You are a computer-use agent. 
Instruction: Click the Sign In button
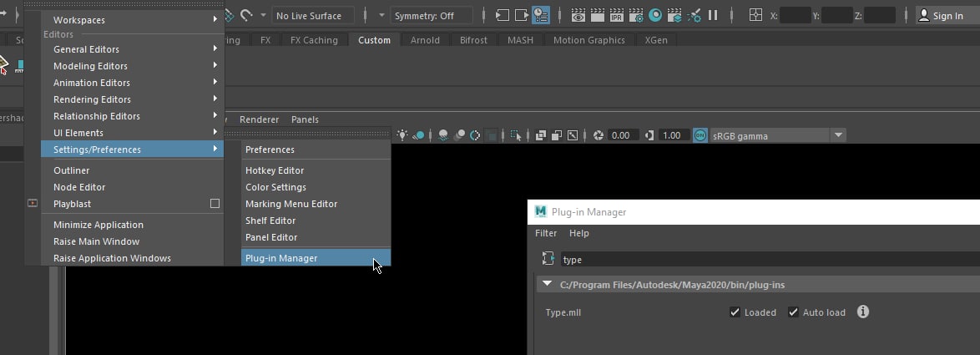[x=947, y=16]
